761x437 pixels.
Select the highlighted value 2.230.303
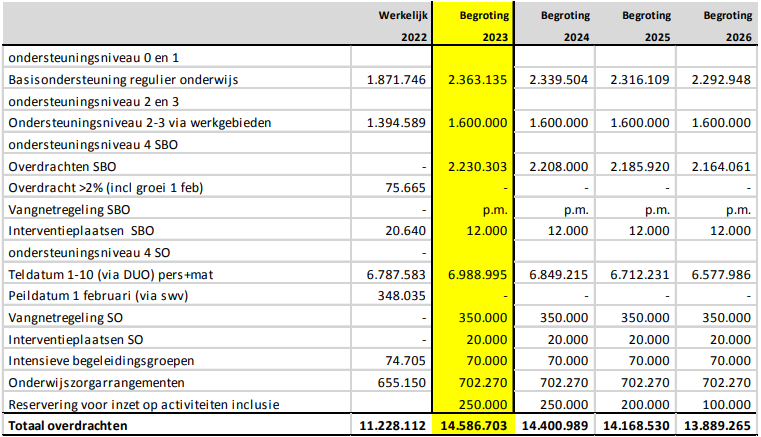tap(477, 167)
